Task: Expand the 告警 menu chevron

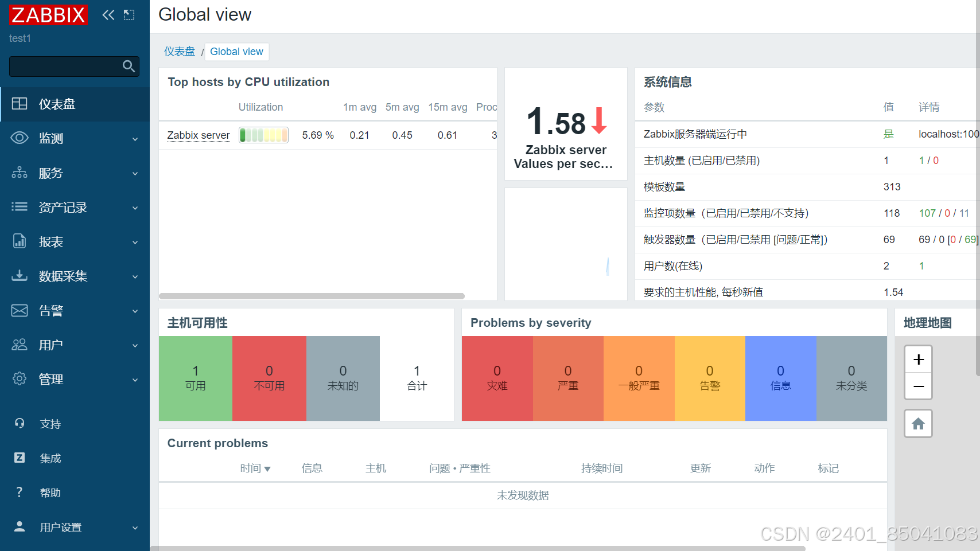Action: [135, 311]
